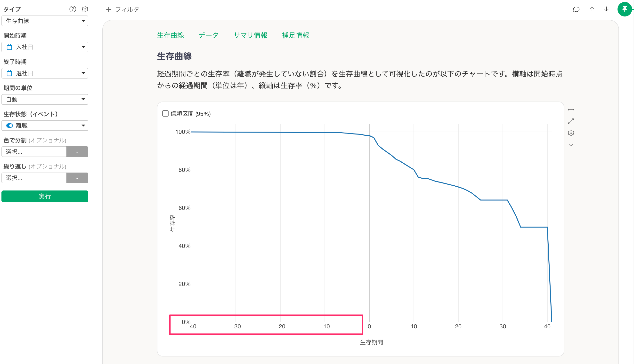This screenshot has width=634, height=364.
Task: Open the chart settings gear icon
Action: coord(571,133)
